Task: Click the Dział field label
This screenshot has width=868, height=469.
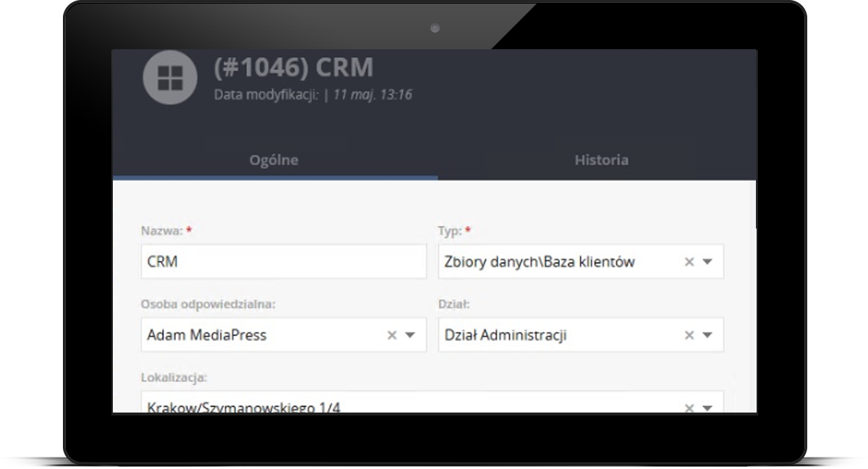Action: 454,304
